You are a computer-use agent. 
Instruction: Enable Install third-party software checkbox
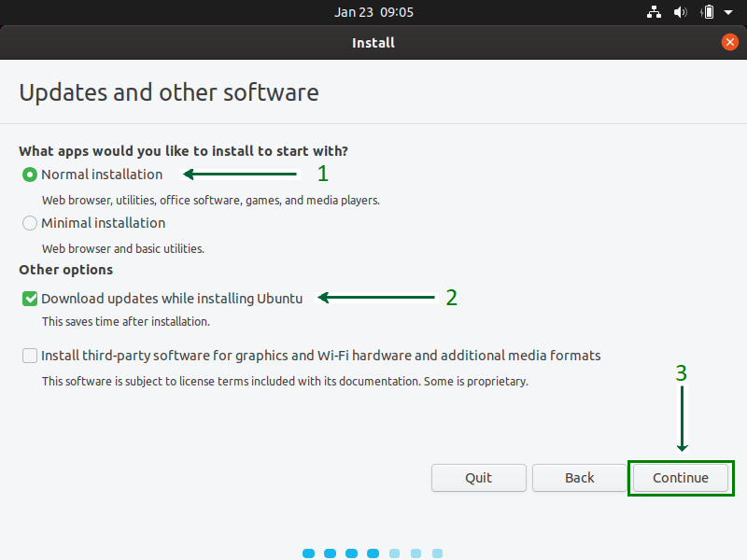pyautogui.click(x=30, y=356)
